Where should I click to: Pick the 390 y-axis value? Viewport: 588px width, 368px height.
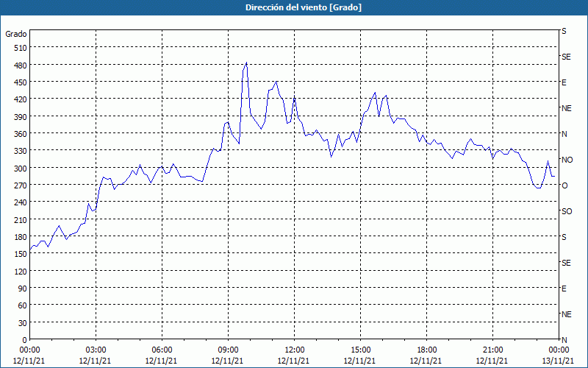tap(21, 117)
